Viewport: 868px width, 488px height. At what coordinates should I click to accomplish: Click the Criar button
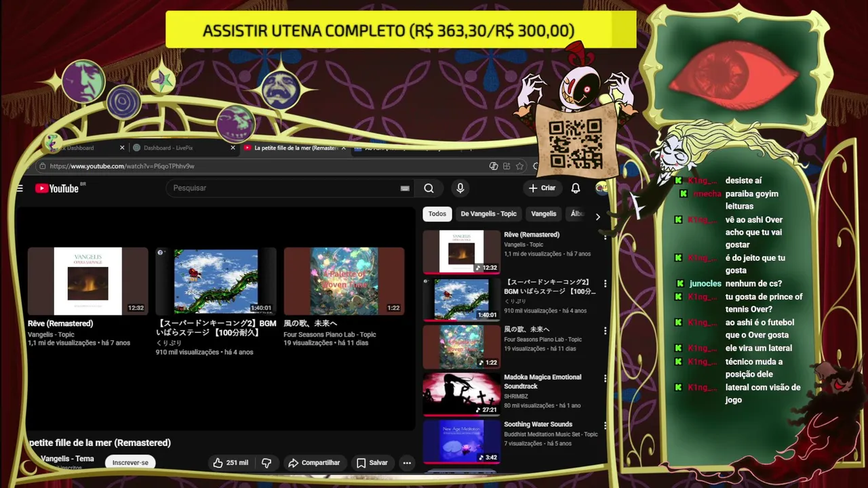[542, 188]
